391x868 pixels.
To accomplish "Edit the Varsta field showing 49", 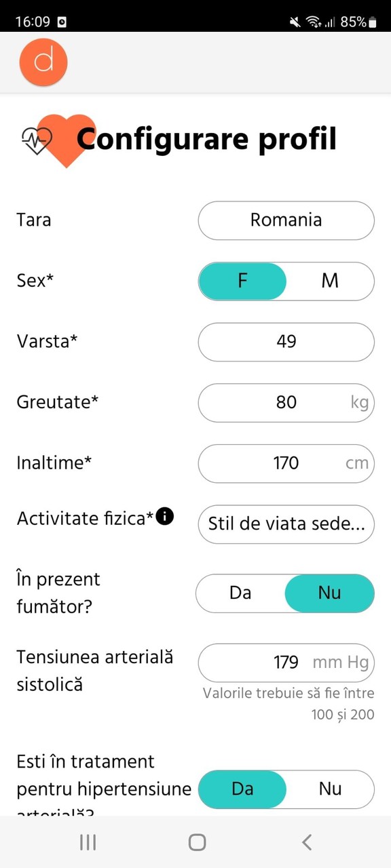I will (x=286, y=342).
